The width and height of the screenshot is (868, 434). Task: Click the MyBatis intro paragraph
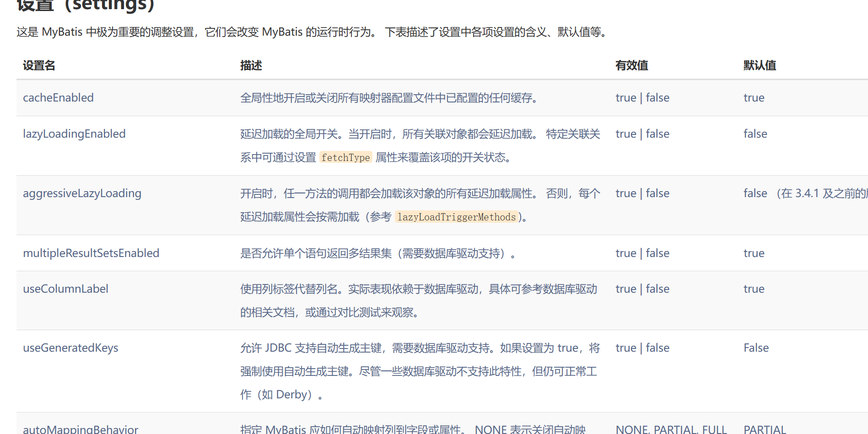point(313,32)
